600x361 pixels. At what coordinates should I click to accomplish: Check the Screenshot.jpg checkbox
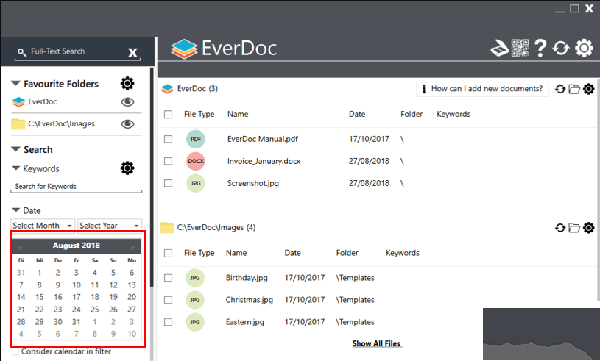click(x=168, y=183)
